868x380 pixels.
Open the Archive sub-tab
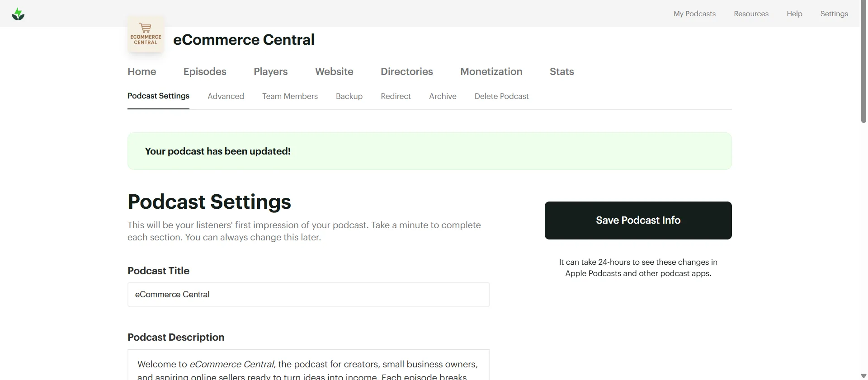click(x=443, y=96)
